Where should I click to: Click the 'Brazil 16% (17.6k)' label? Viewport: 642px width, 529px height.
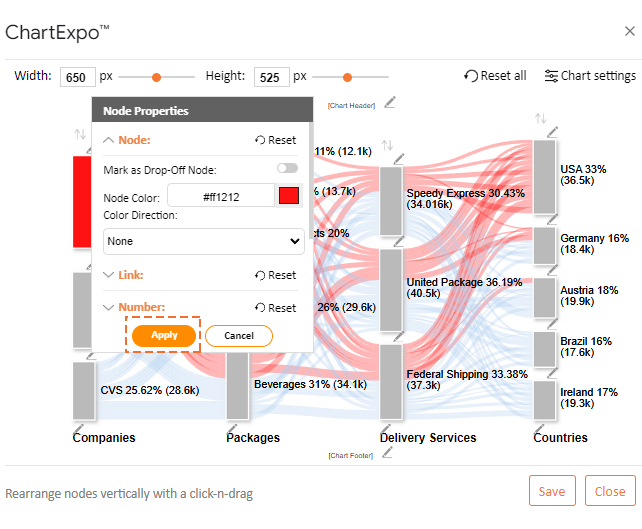[585, 347]
